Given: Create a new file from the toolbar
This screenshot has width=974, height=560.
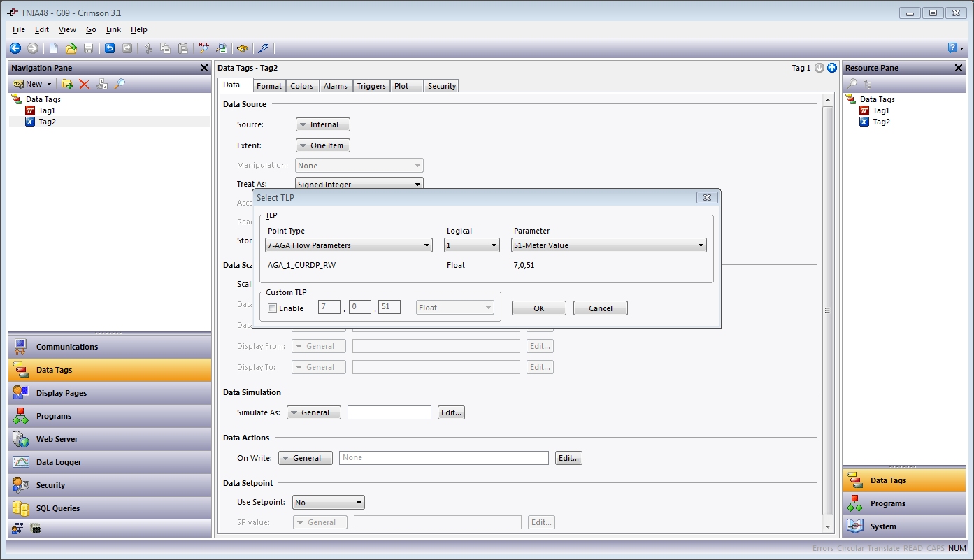Looking at the screenshot, I should pos(54,48).
